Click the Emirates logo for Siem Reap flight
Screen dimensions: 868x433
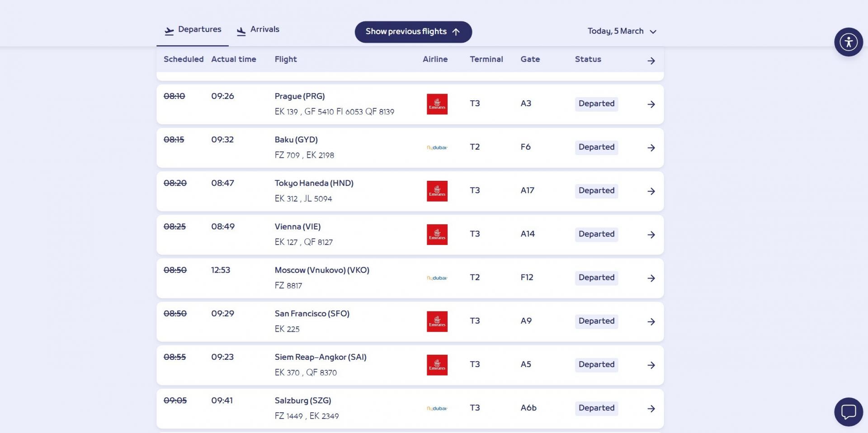[437, 365]
